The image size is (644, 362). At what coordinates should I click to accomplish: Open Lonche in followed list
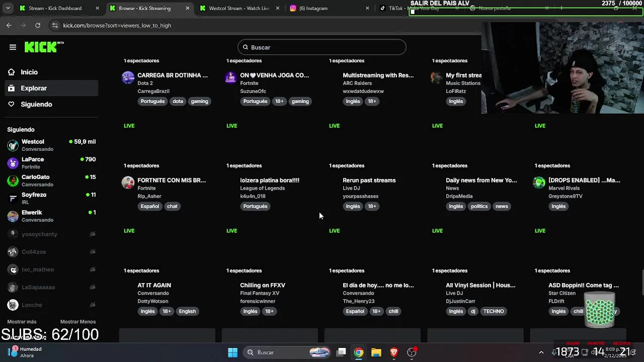point(51,305)
